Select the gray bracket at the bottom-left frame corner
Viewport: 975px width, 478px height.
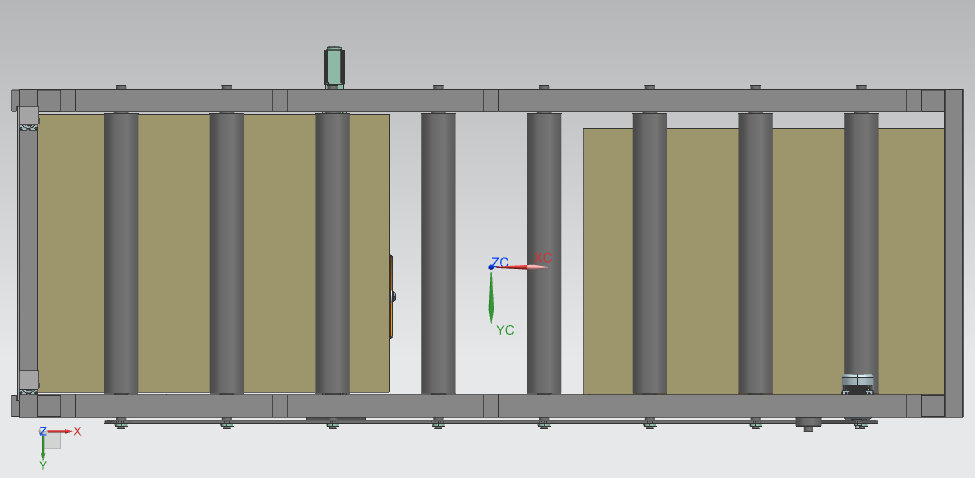pos(29,380)
